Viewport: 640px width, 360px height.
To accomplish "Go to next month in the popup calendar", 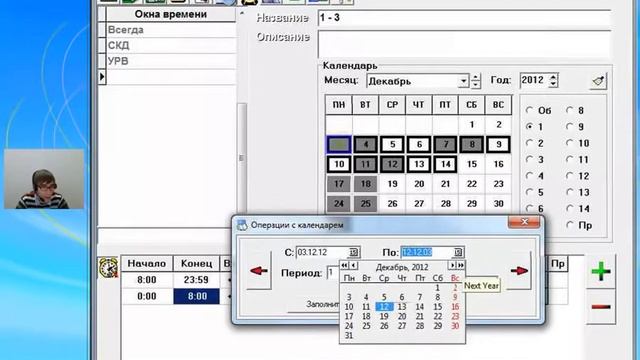I will (x=451, y=266).
